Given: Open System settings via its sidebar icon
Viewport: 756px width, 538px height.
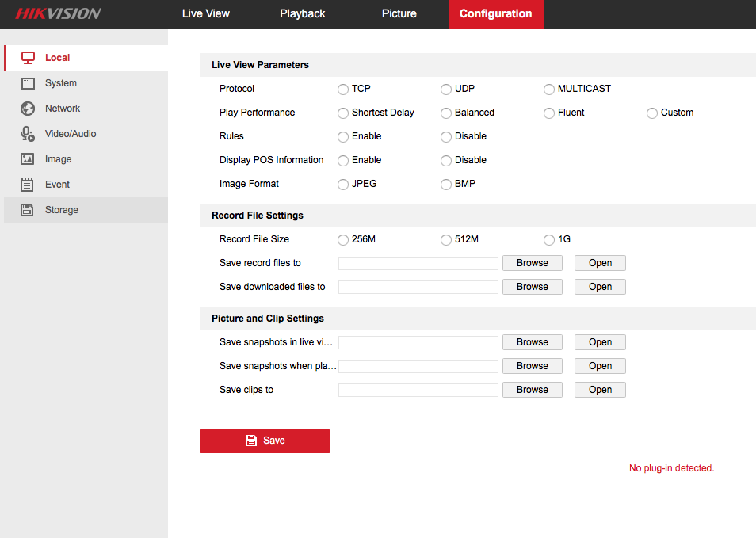Looking at the screenshot, I should (28, 83).
